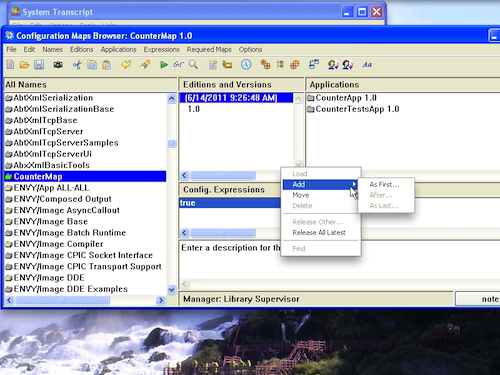500x375 pixels.
Task: Select AbtXmlTcpServerSamples in the names list
Action: click(85, 143)
